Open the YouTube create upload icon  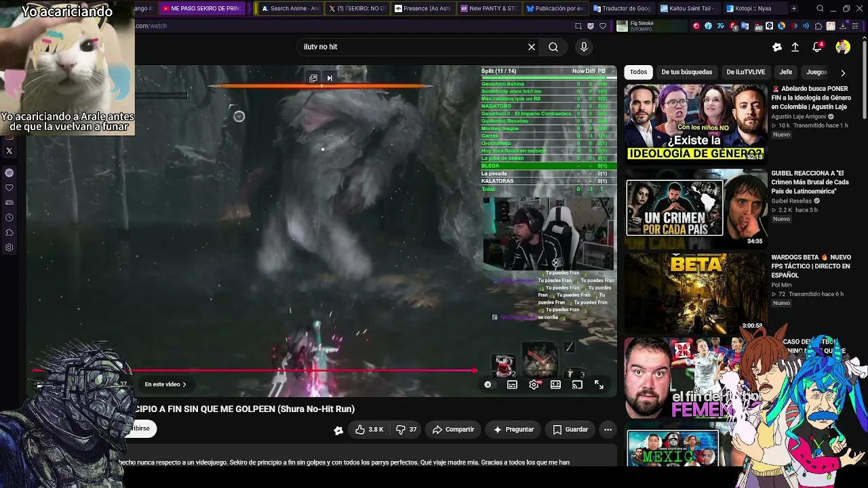click(x=795, y=47)
